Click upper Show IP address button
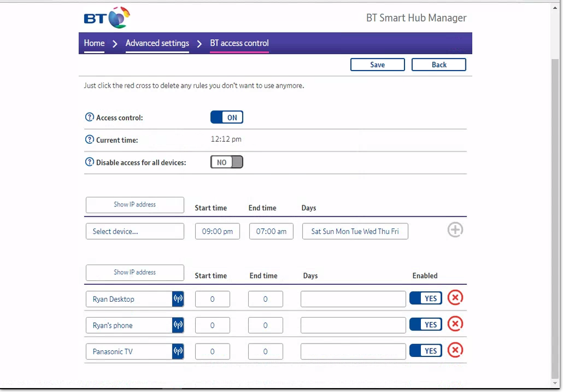The image size is (563, 392). [x=135, y=205]
